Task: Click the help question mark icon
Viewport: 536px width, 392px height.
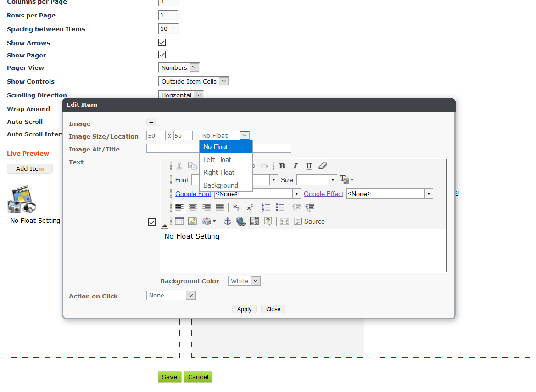Action: click(x=268, y=221)
